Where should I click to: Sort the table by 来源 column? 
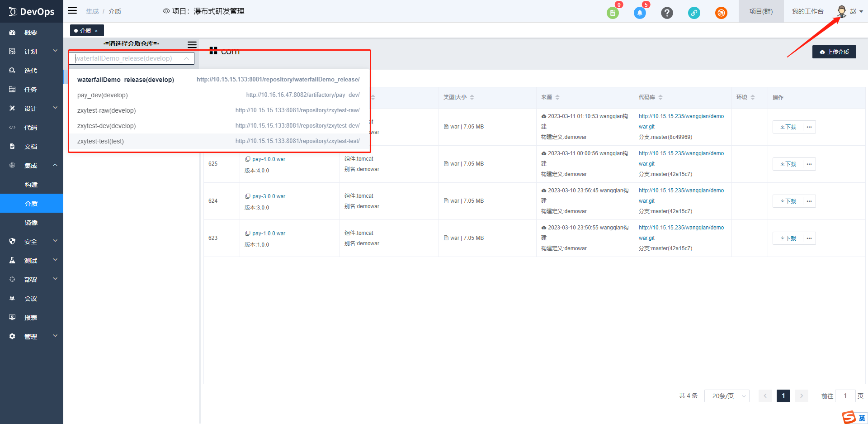click(557, 97)
